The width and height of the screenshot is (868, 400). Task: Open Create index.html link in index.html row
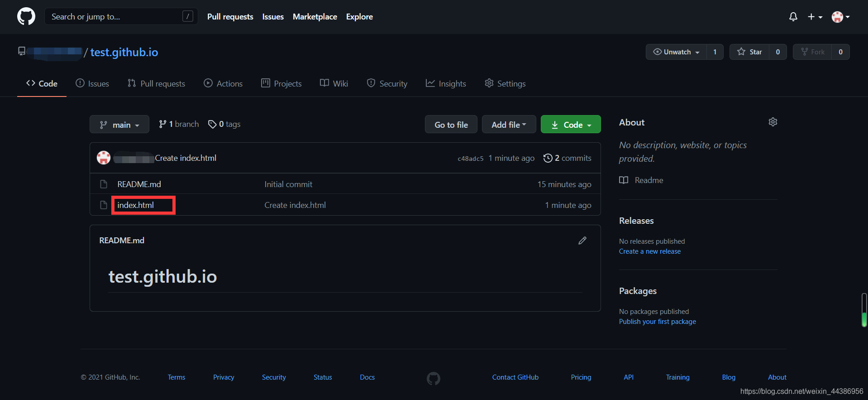(x=295, y=205)
